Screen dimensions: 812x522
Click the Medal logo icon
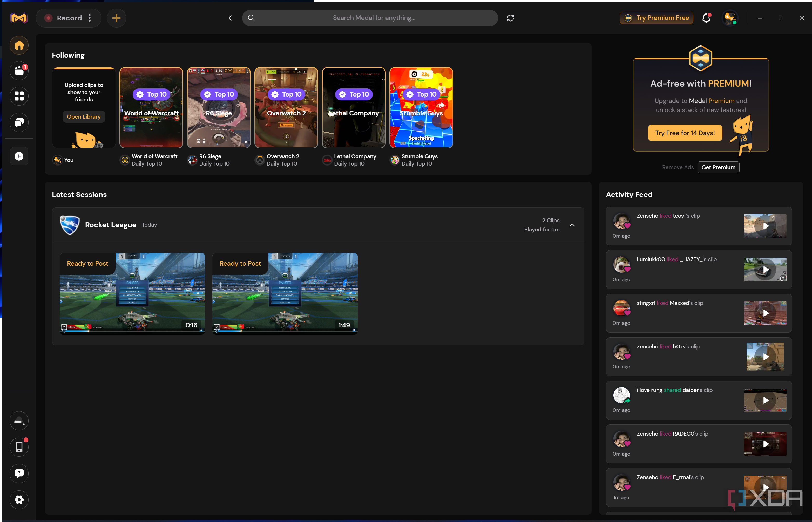tap(19, 18)
